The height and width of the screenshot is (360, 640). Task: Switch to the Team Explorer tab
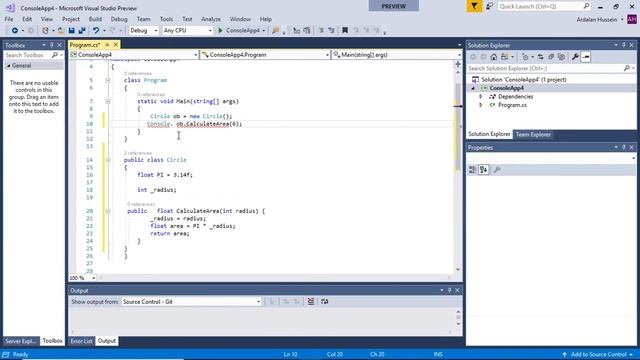click(533, 134)
